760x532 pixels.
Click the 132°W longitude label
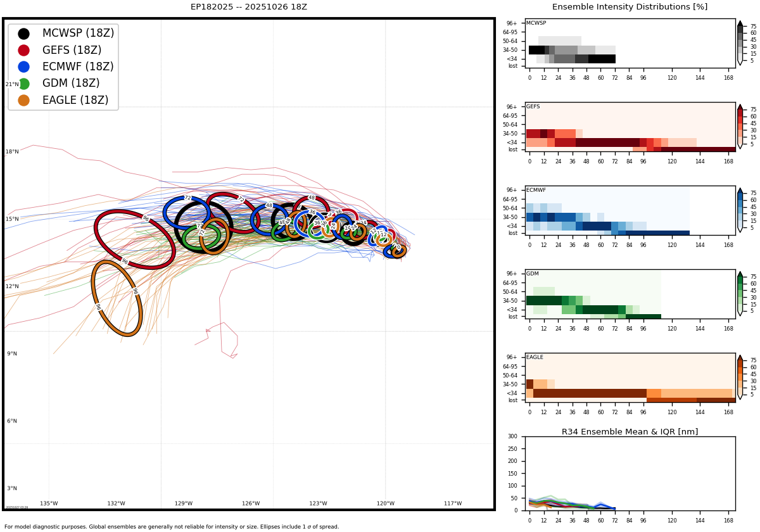[x=116, y=503]
